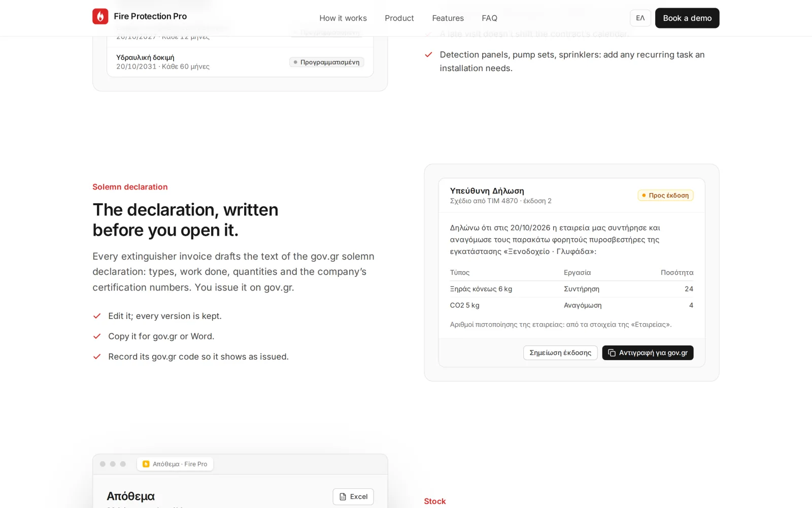This screenshot has height=508, width=812.
Task: Click the Ποσότητα column header
Action: pos(677,273)
